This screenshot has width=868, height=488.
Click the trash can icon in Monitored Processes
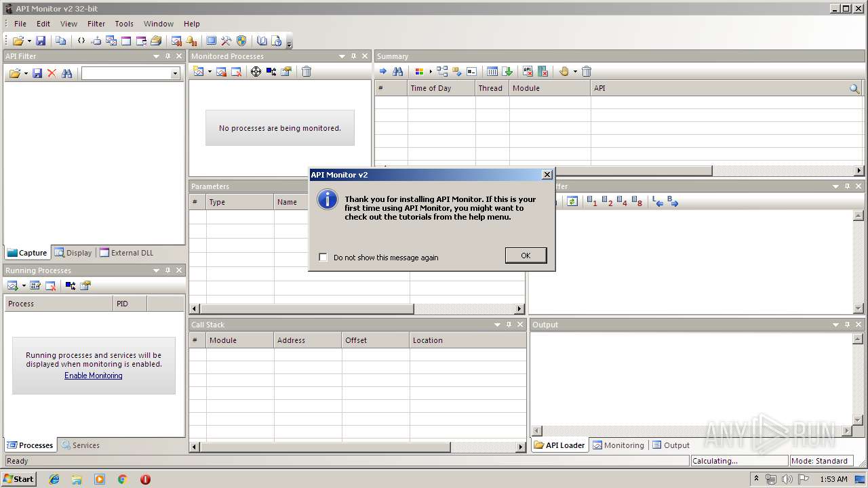pyautogui.click(x=307, y=71)
